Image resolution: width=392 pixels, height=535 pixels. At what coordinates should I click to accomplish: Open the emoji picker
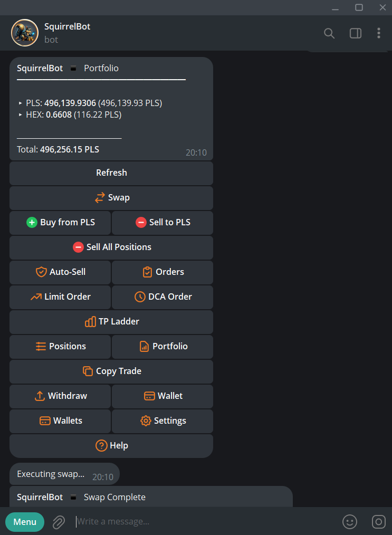pos(350,522)
